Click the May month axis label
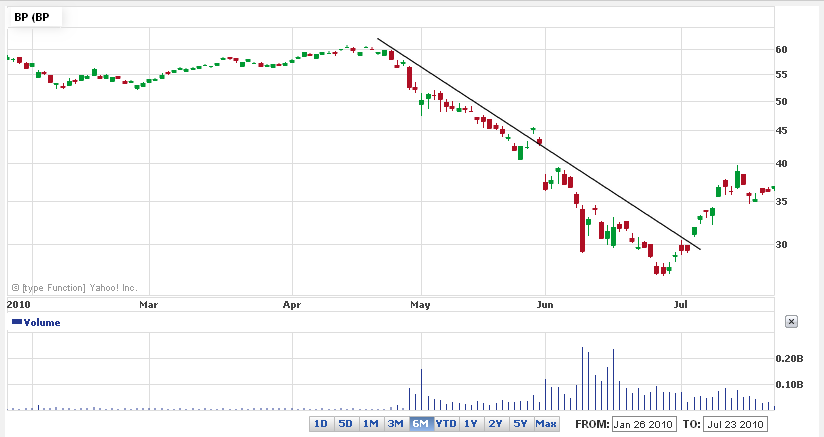The height and width of the screenshot is (437, 824). click(420, 305)
